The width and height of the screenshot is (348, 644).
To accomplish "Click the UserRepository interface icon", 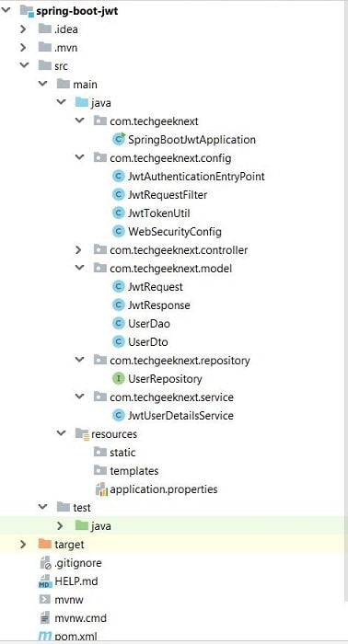I will click(119, 379).
